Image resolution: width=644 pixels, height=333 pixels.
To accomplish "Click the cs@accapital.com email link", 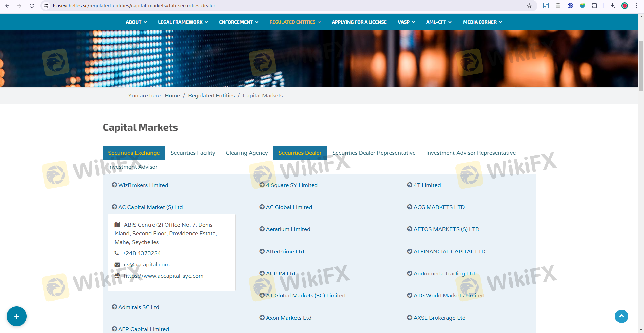I will coord(147,265).
